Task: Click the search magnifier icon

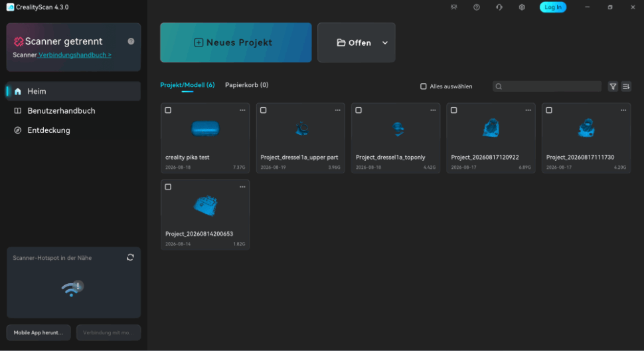Action: pyautogui.click(x=499, y=86)
